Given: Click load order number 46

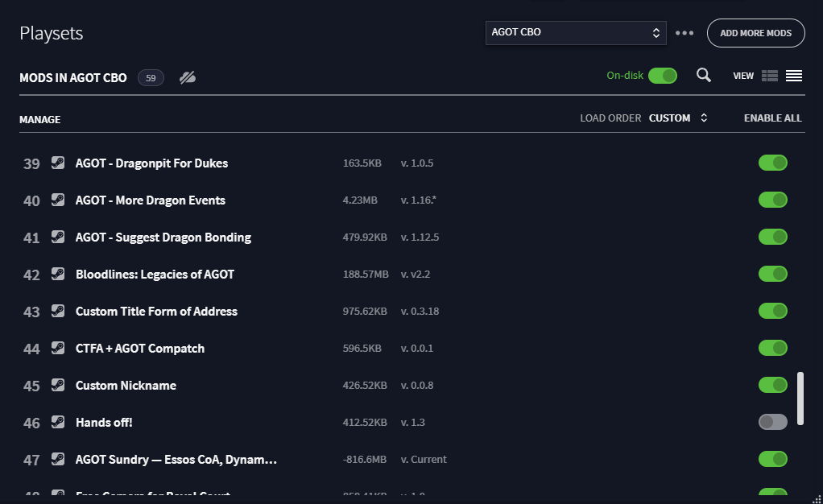Looking at the screenshot, I should point(31,423).
